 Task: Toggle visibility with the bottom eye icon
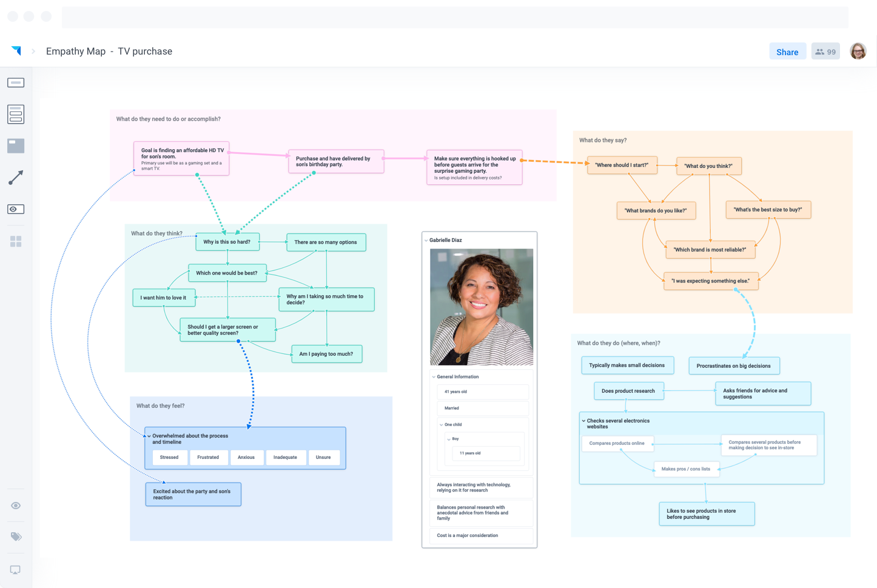point(16,505)
